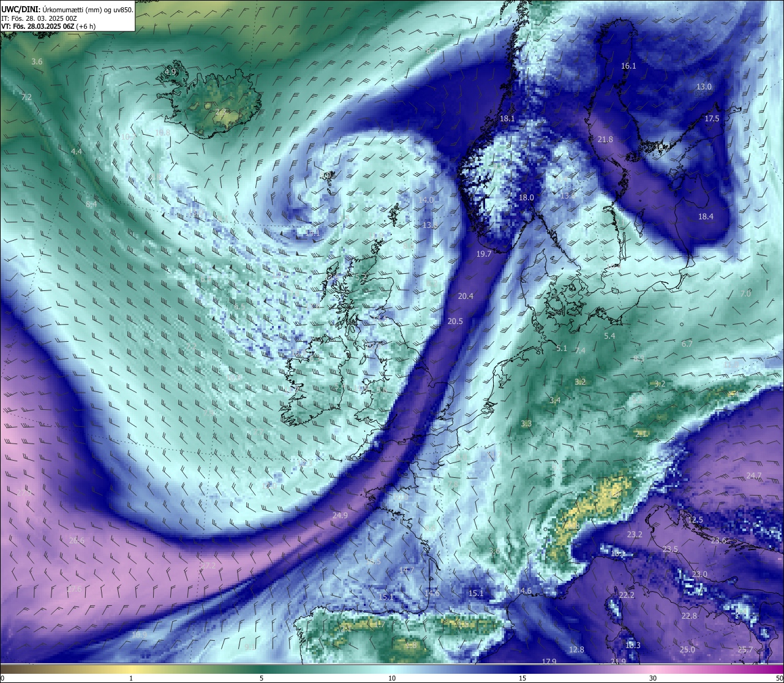784x683 pixels.
Task: Click the 24.9 value near Brittany
Action: click(x=340, y=515)
